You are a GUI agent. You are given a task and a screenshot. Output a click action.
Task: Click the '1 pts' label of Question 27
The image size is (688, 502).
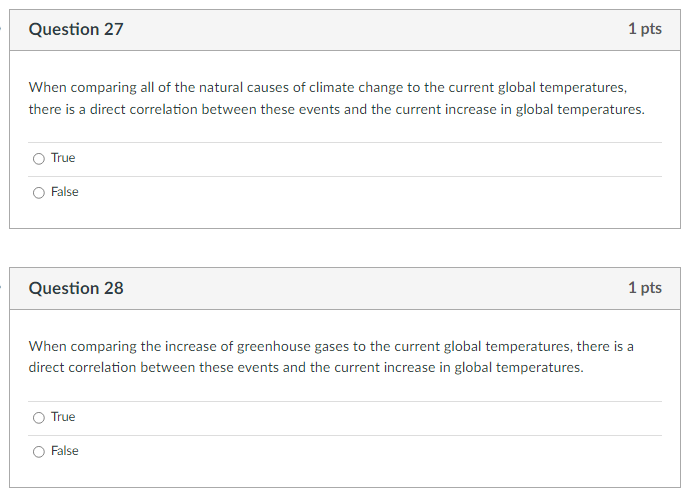coord(644,29)
